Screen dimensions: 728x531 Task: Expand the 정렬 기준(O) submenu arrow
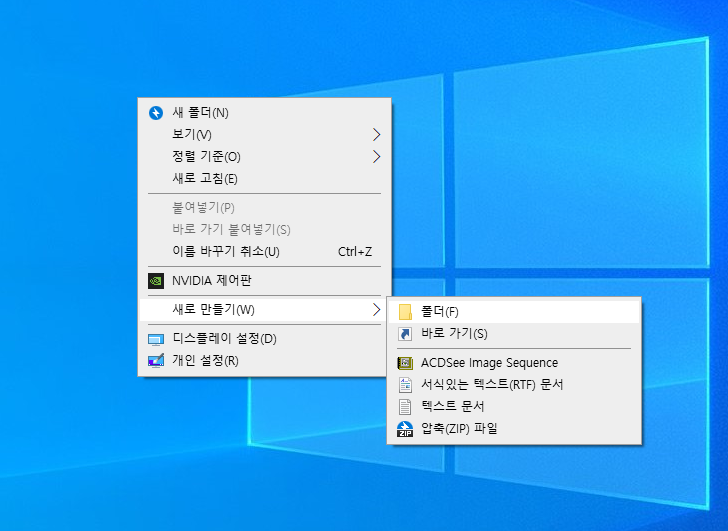(377, 157)
